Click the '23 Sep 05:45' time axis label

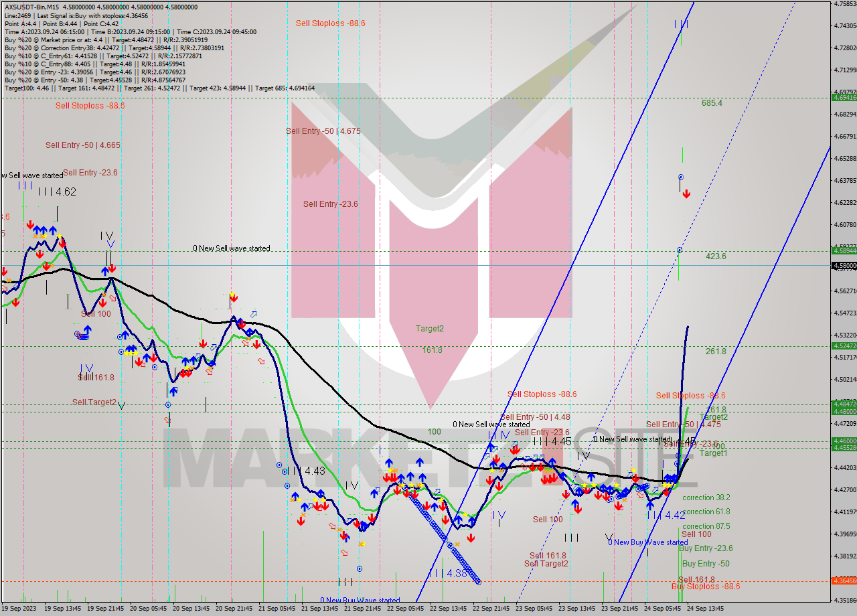click(x=534, y=609)
